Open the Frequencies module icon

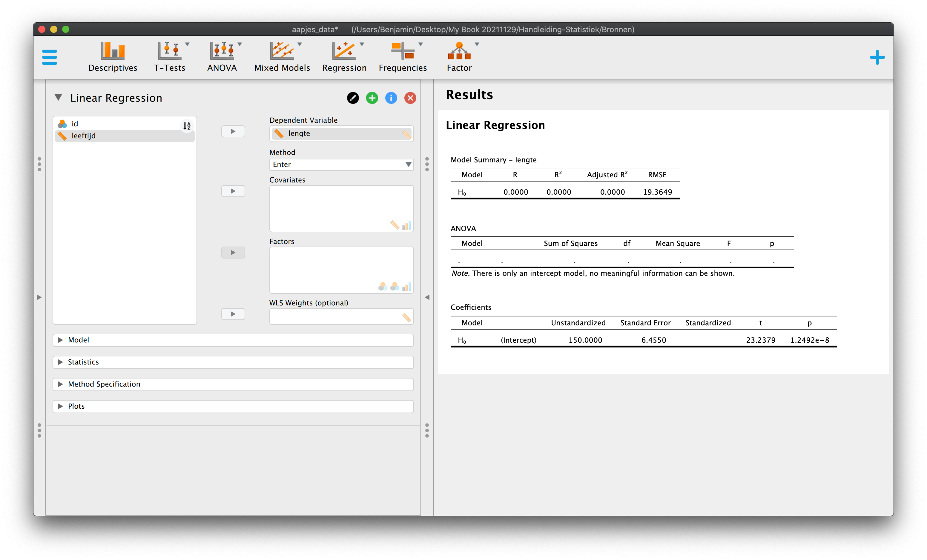click(x=403, y=57)
